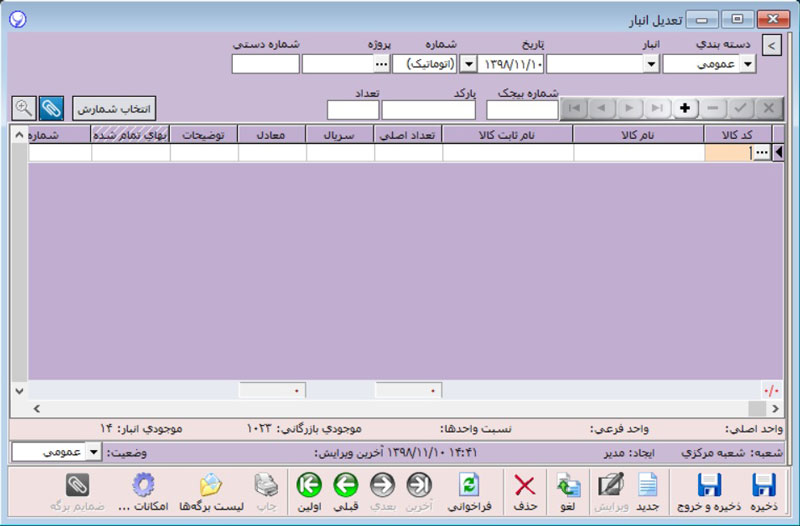Click انتخاب شمارش button

tap(114, 107)
